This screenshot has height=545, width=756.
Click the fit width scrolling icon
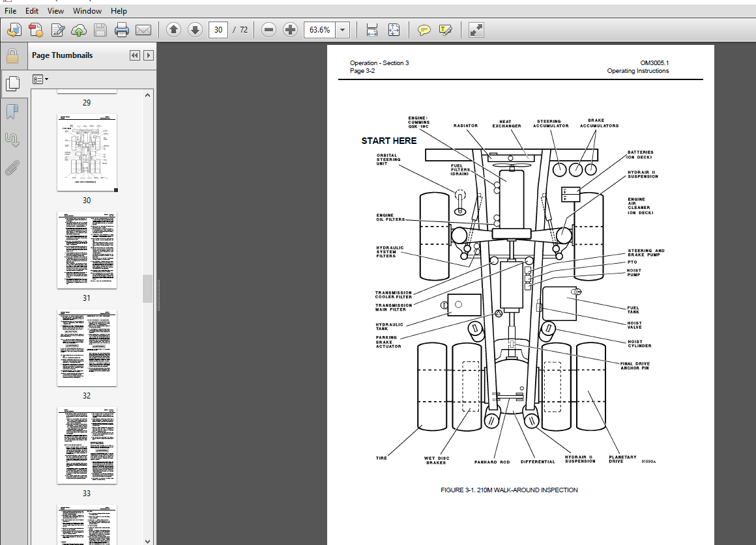pos(371,30)
